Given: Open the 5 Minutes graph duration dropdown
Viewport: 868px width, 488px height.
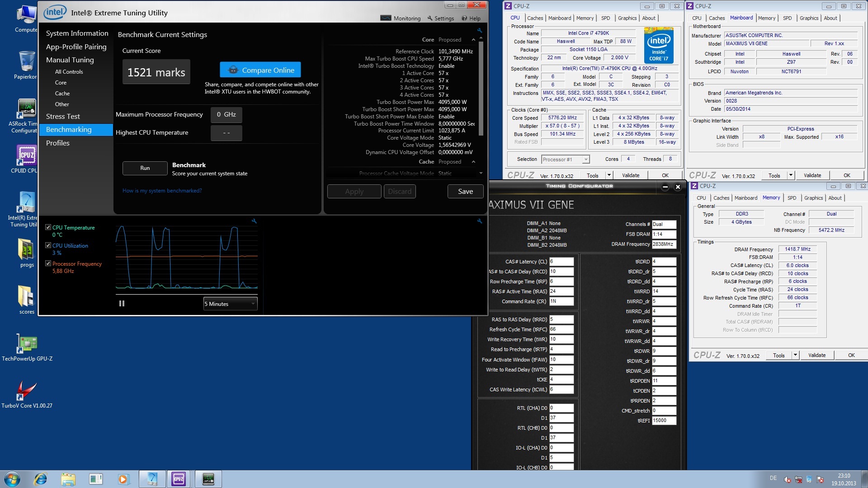Looking at the screenshot, I should (230, 304).
